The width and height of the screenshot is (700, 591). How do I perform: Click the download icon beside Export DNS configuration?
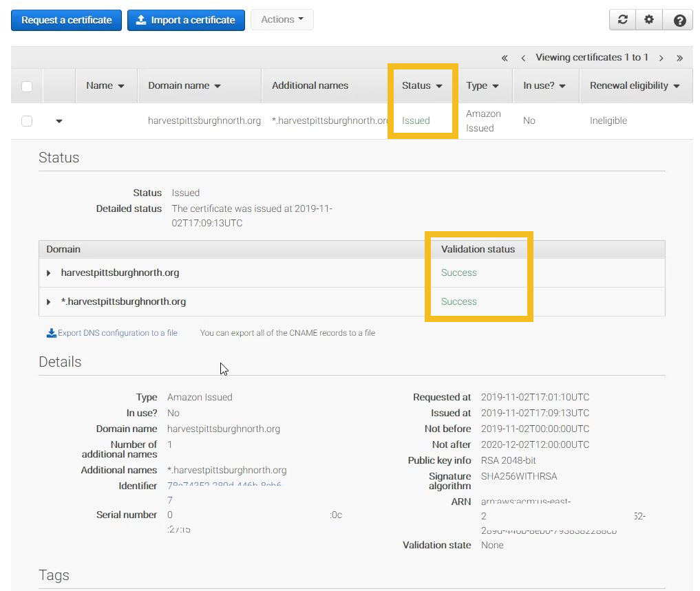pyautogui.click(x=52, y=333)
